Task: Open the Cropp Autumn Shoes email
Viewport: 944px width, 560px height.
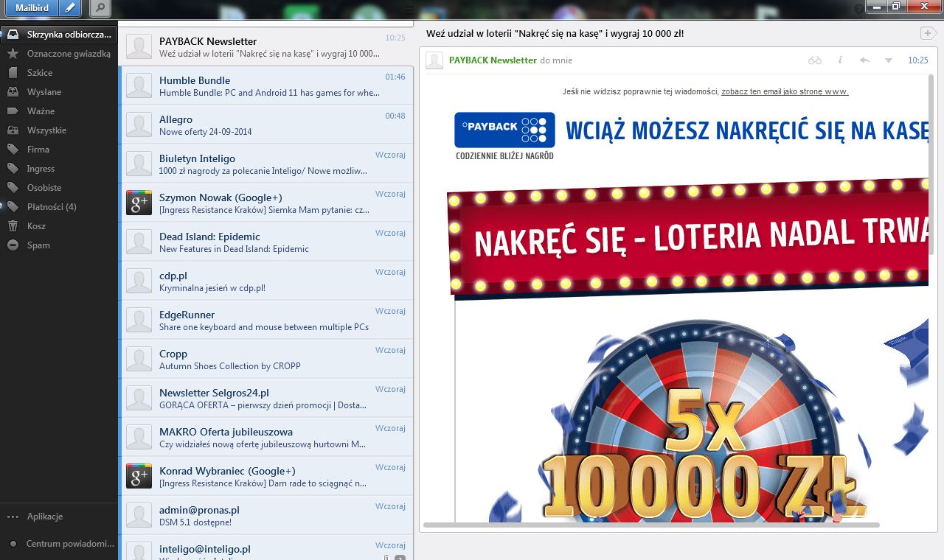Action: point(266,359)
